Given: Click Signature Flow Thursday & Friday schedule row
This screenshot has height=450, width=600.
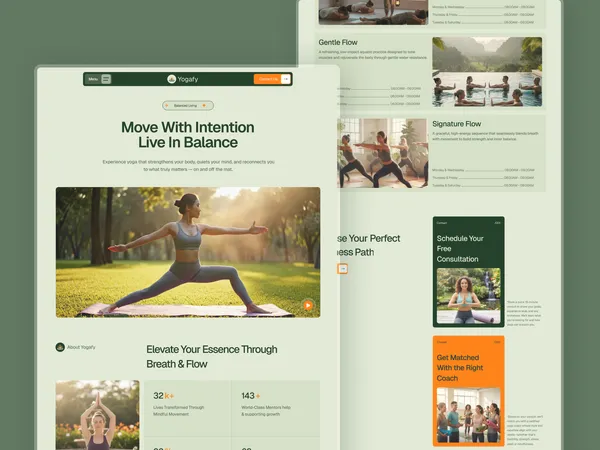Looking at the screenshot, I should click(x=483, y=178).
